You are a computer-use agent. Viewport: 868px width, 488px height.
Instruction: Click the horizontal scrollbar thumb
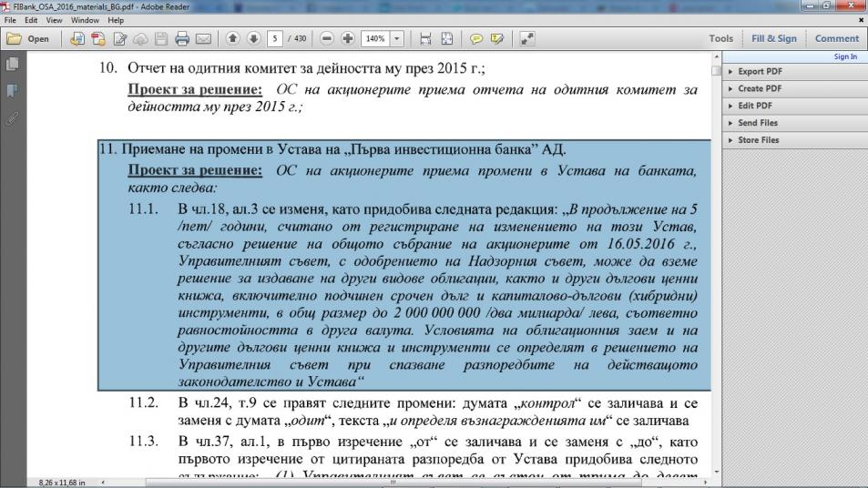tap(393, 483)
